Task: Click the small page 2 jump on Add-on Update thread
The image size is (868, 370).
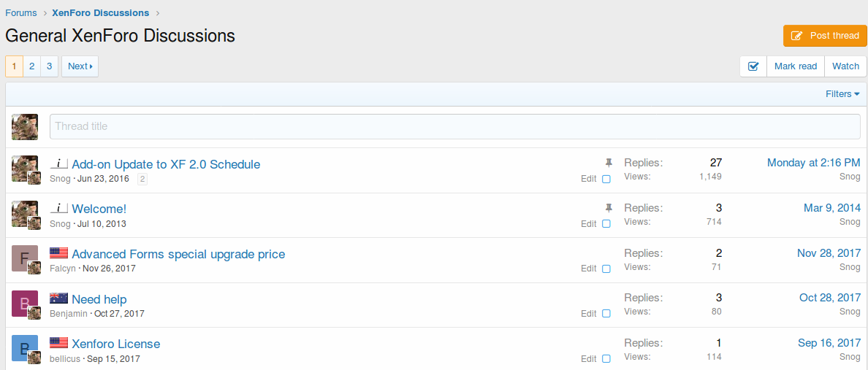Action: (x=142, y=180)
